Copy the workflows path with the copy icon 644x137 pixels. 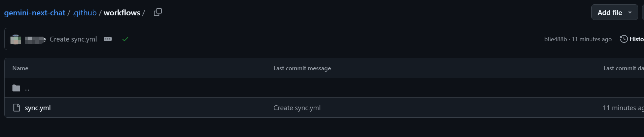tap(158, 12)
